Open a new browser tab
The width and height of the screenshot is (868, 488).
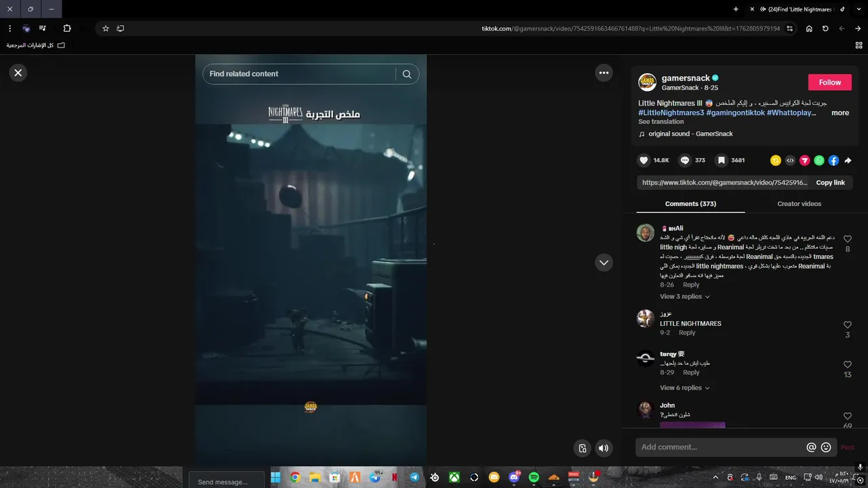point(736,9)
